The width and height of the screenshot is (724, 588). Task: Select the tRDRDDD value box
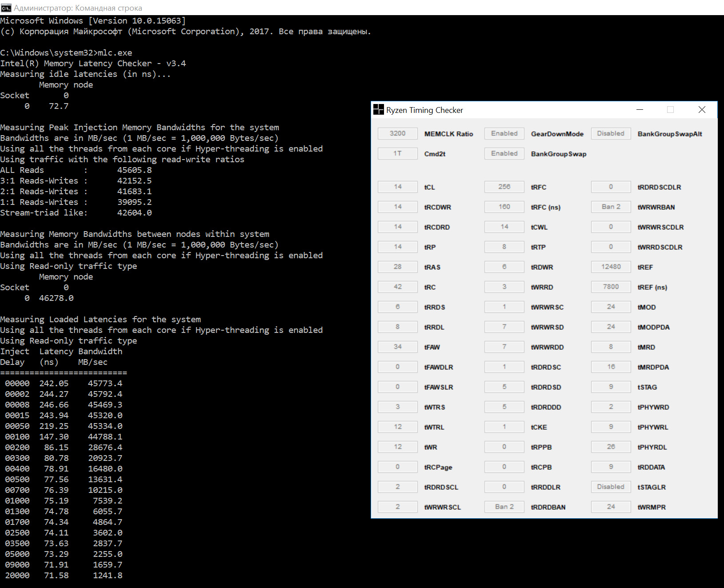[504, 407]
